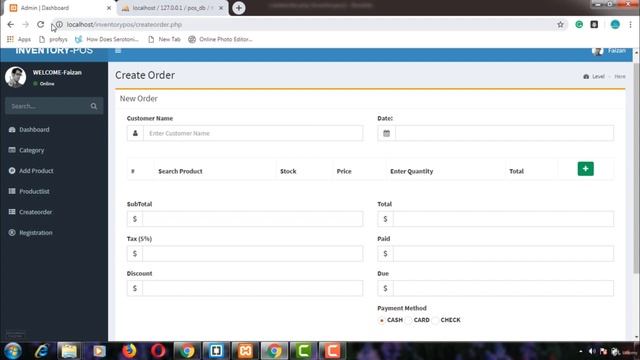Image resolution: width=640 pixels, height=360 pixels.
Task: Click the SubTotal input field
Action: [x=252, y=219]
